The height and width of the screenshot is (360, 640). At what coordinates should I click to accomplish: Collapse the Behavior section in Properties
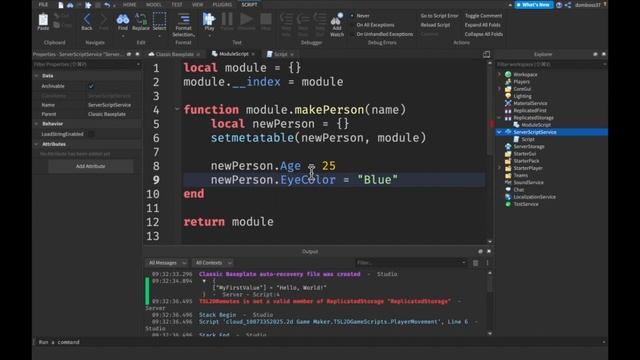pyautogui.click(x=36, y=124)
